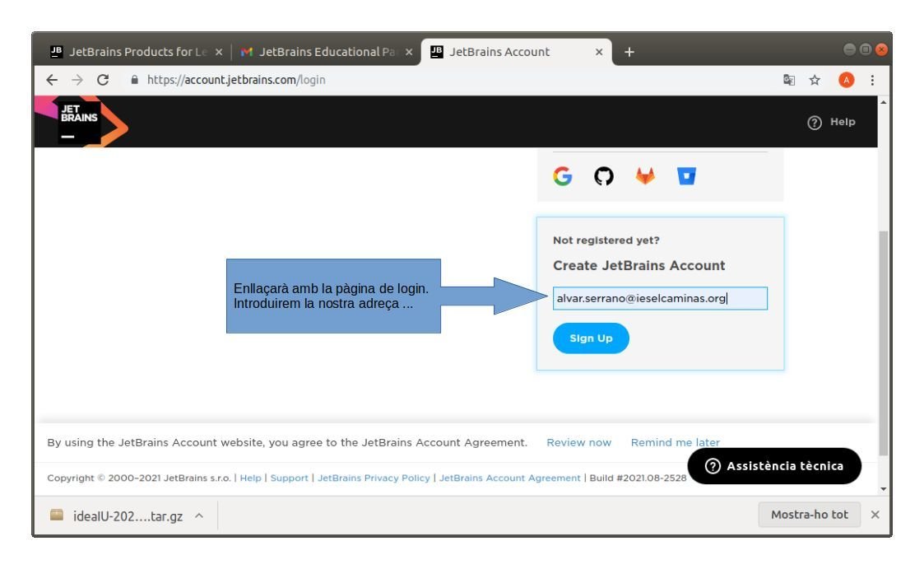The height and width of the screenshot is (569, 924).
Task: Open the footer Support link
Action: tap(290, 478)
